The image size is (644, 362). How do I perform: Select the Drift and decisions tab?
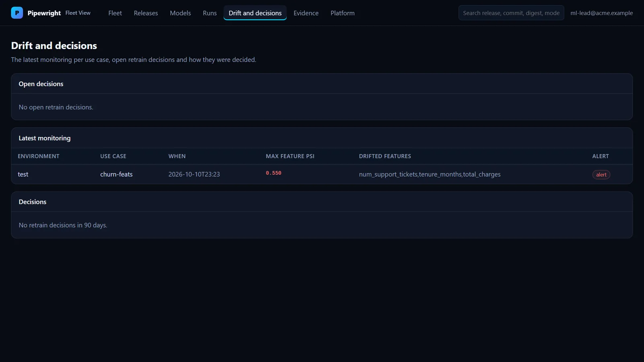255,13
